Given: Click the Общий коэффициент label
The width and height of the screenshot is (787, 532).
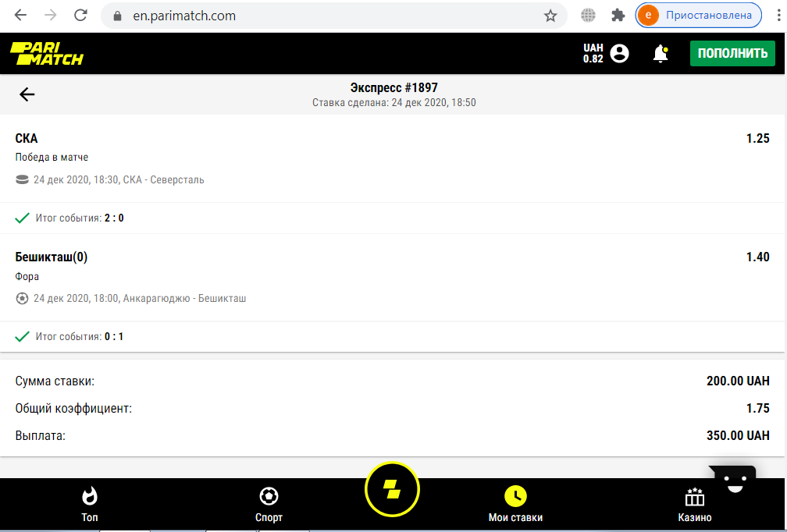Looking at the screenshot, I should (73, 409).
